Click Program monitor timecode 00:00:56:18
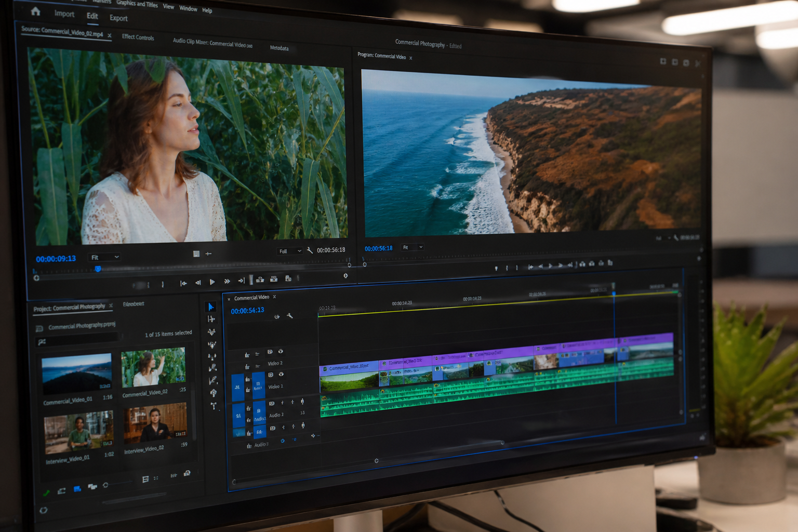Viewport: 798px width, 532px height. (378, 248)
